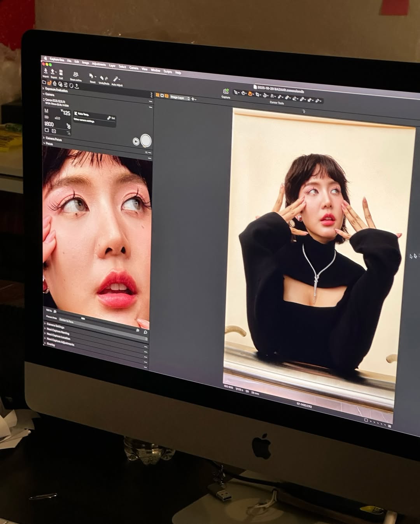420x524 pixels.
Task: Open the Adjustments menu
Action: point(99,64)
